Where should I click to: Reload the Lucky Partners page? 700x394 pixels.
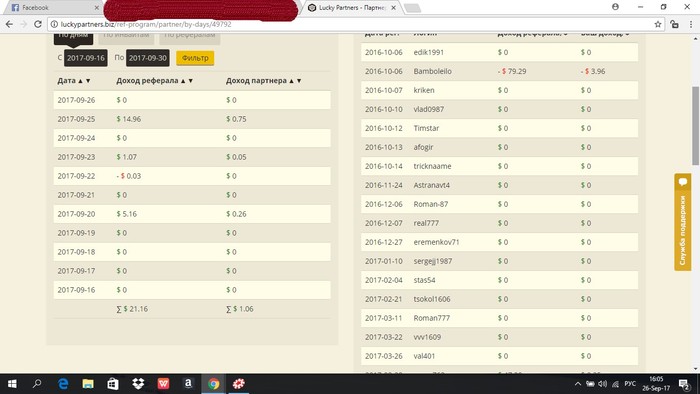(x=38, y=25)
